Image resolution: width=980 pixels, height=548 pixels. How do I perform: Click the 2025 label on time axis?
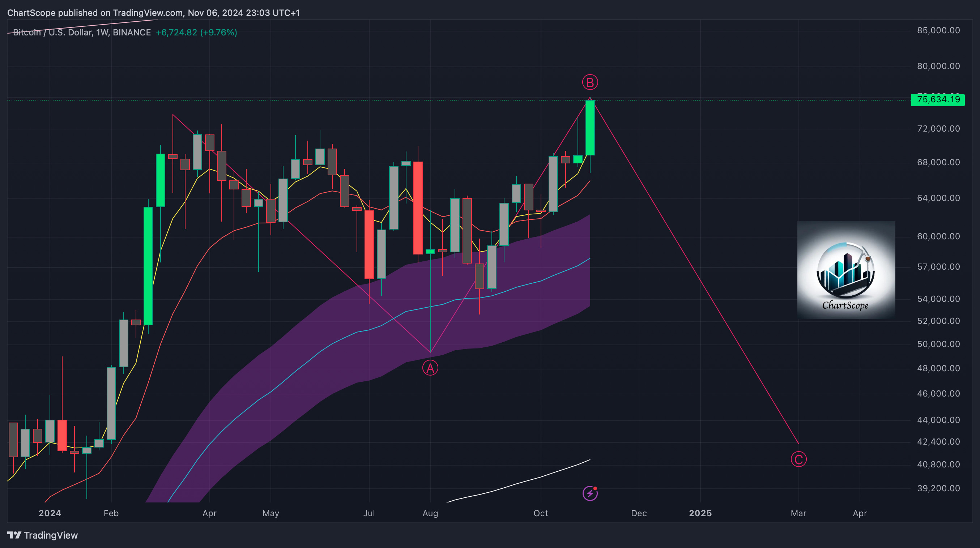700,513
